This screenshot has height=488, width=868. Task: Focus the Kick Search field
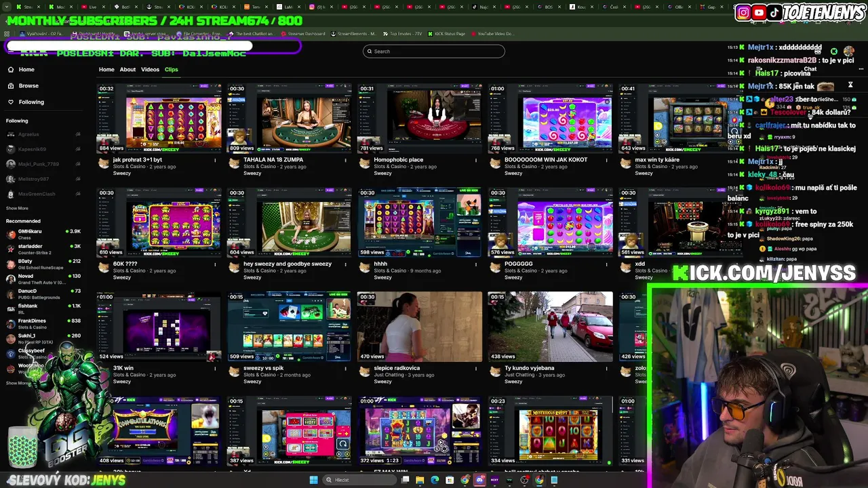[x=434, y=52]
